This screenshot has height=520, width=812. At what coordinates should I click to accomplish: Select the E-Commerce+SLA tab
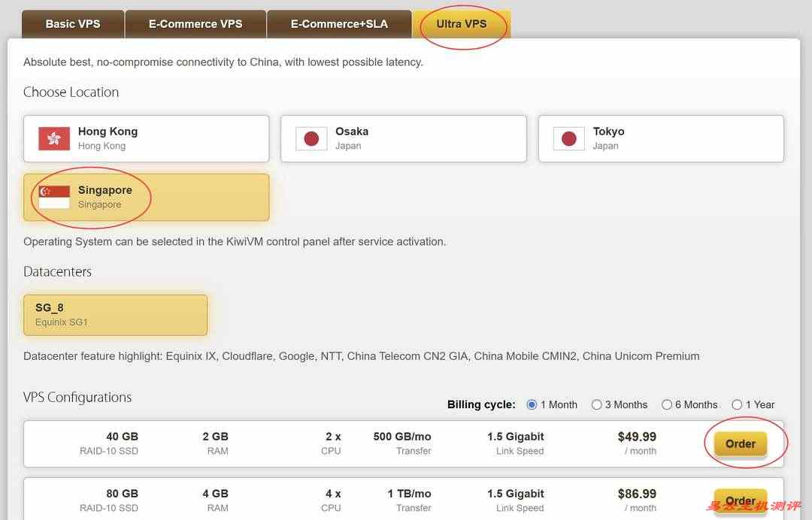[x=339, y=24]
